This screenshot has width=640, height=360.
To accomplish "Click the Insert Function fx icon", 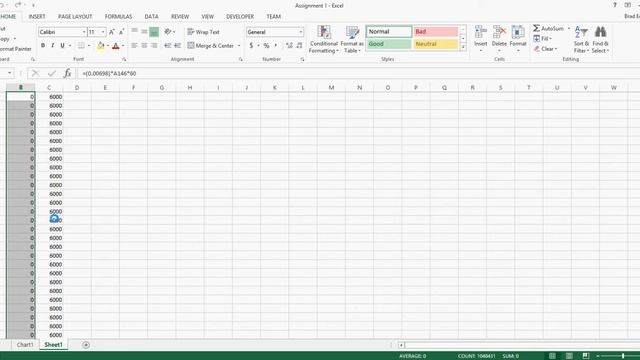I will pos(67,73).
